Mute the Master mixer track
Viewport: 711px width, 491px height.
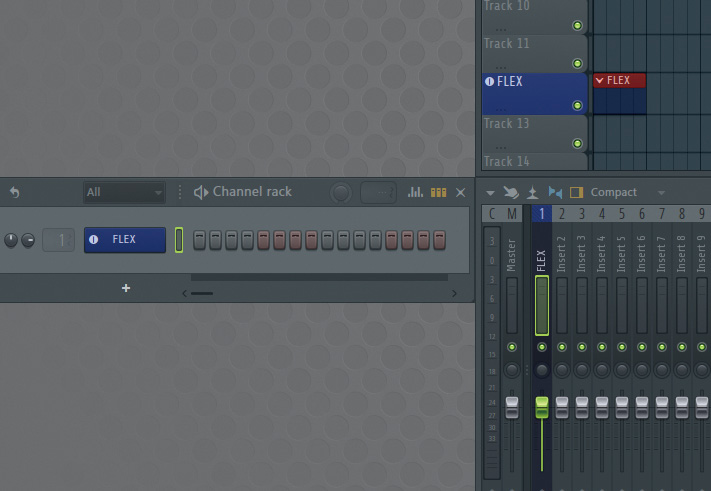(x=512, y=347)
